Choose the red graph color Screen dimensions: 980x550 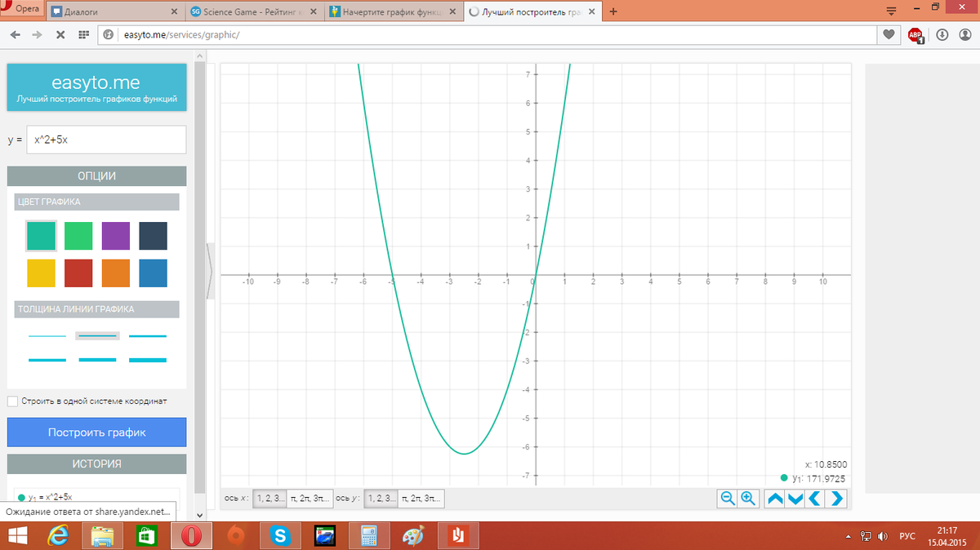pyautogui.click(x=78, y=273)
